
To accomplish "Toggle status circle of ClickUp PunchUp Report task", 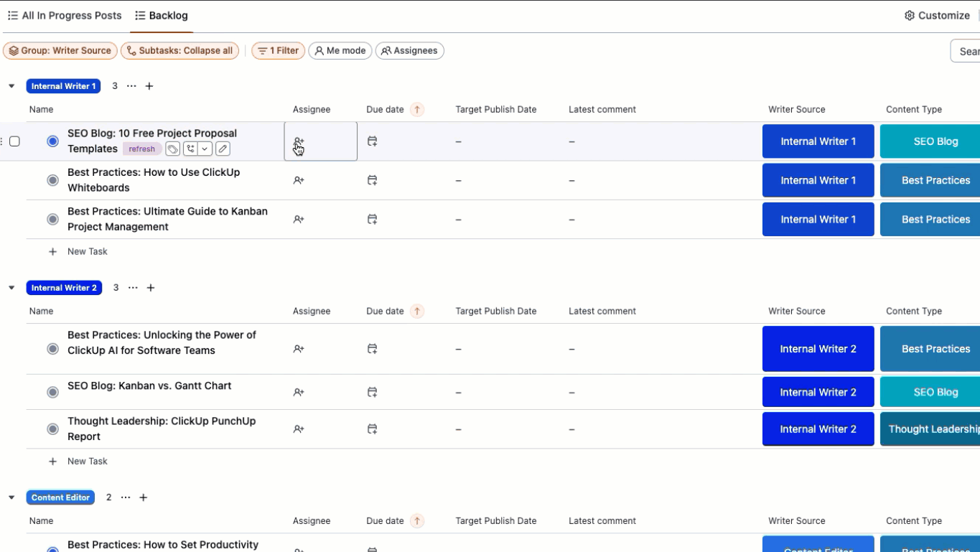I will [52, 429].
